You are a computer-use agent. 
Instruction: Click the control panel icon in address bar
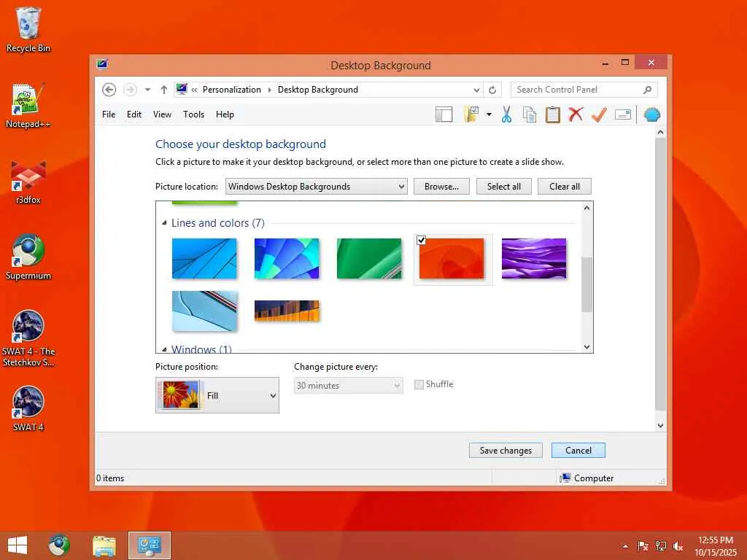182,89
